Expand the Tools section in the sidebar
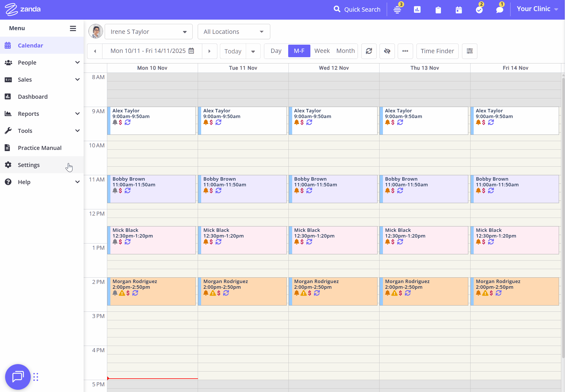The image size is (565, 392). 42,131
